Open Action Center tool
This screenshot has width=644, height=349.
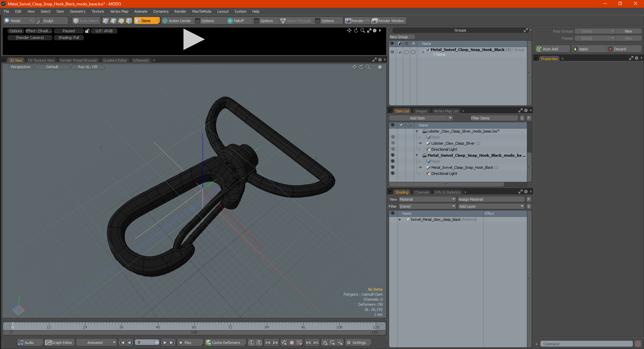coord(177,21)
